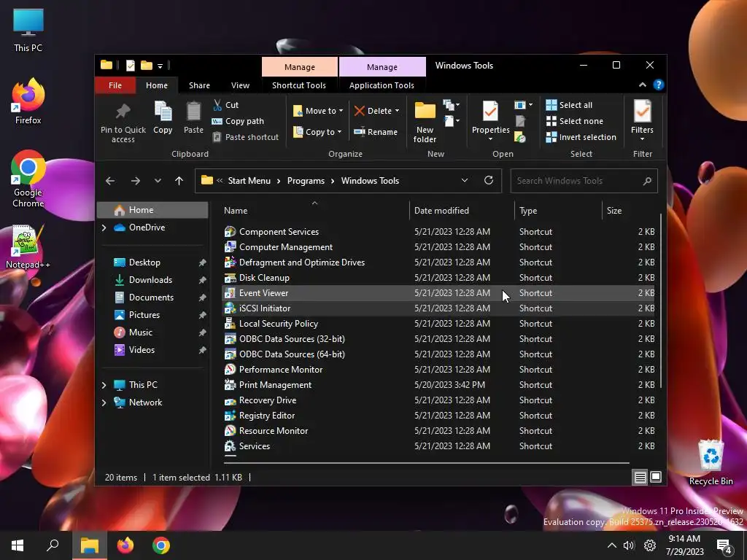Click Cut in the Clipboard group
The height and width of the screenshot is (560, 747).
226,105
